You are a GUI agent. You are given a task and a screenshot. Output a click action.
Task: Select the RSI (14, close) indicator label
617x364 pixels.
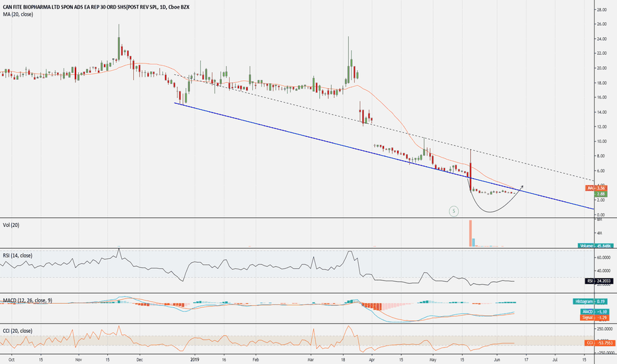pyautogui.click(x=18, y=255)
